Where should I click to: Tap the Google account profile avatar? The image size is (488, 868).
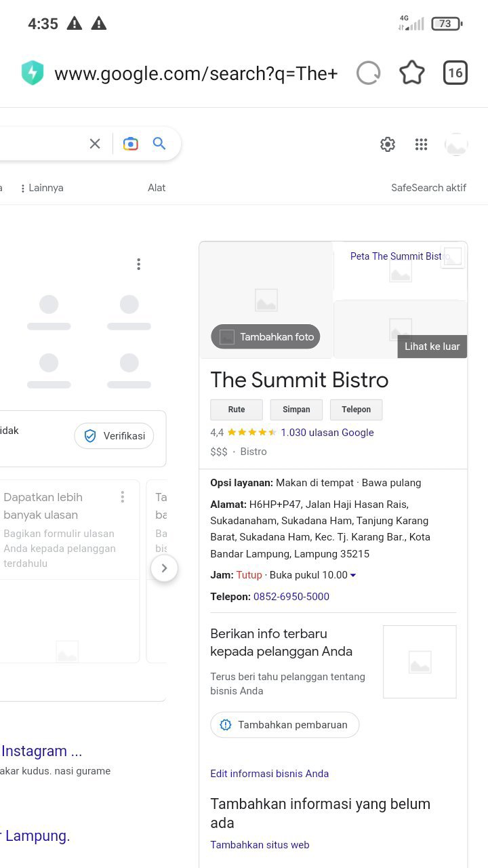(456, 144)
